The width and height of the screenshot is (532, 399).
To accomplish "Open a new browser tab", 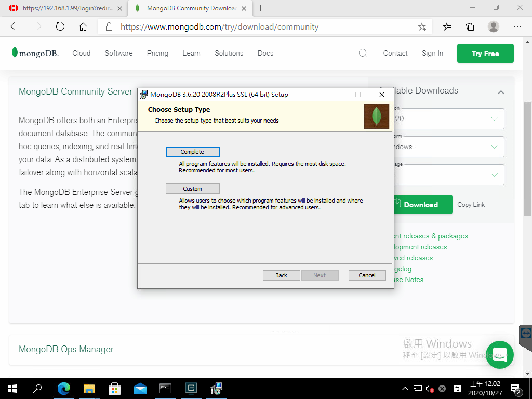I will [x=261, y=8].
